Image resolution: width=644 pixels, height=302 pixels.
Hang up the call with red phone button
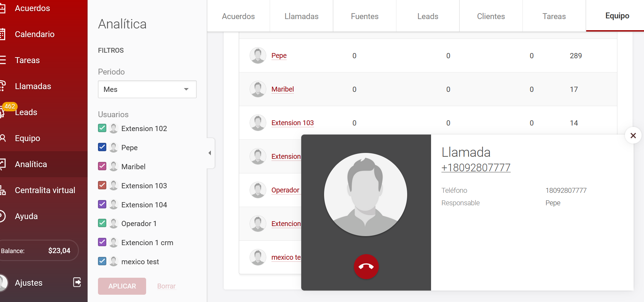(x=366, y=267)
